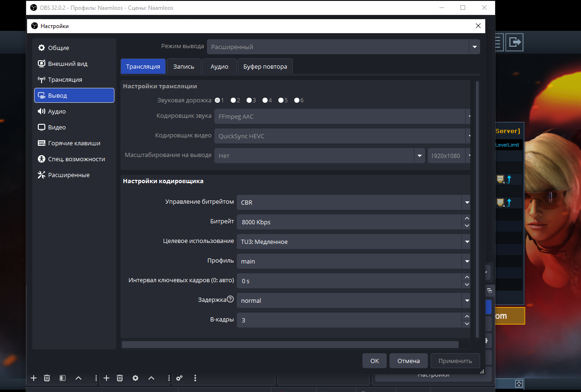This screenshot has height=392, width=581.
Task: Open the Профиль main dropdown
Action: click(x=353, y=261)
